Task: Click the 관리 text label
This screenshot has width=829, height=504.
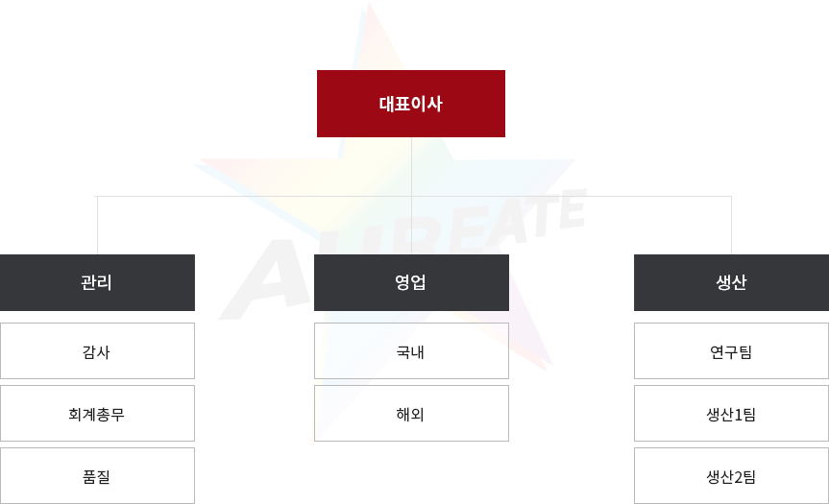Action: click(96, 282)
